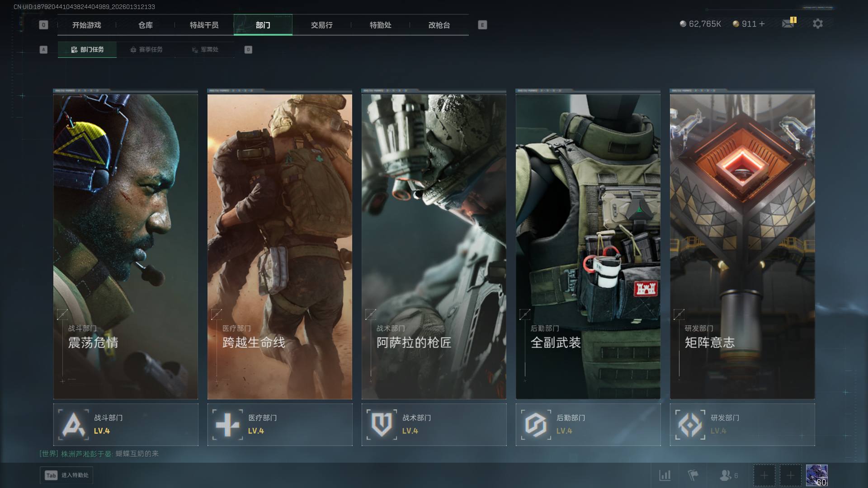Screen dimensions: 868x488
Task: Open the mail inbox envelope icon
Action: pos(788,23)
